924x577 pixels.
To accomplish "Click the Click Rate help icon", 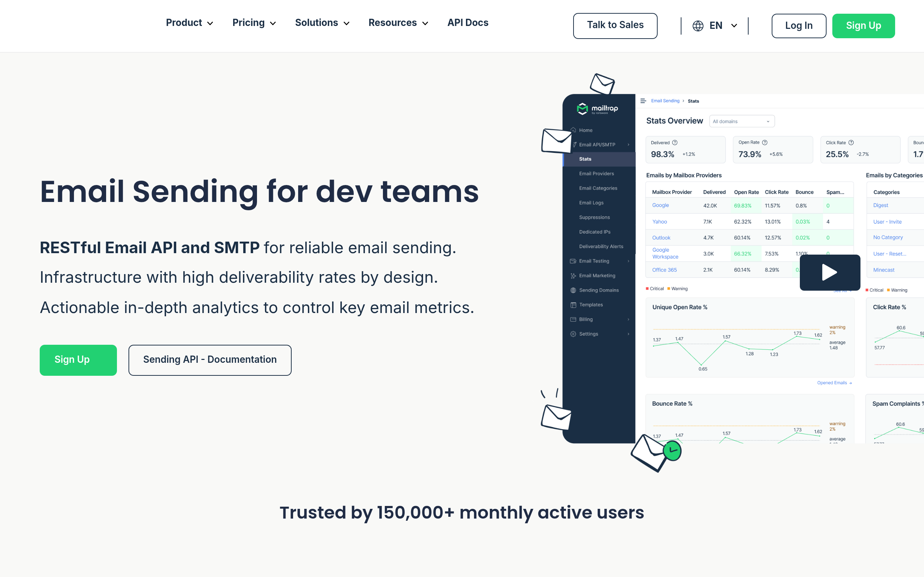I will (x=851, y=142).
